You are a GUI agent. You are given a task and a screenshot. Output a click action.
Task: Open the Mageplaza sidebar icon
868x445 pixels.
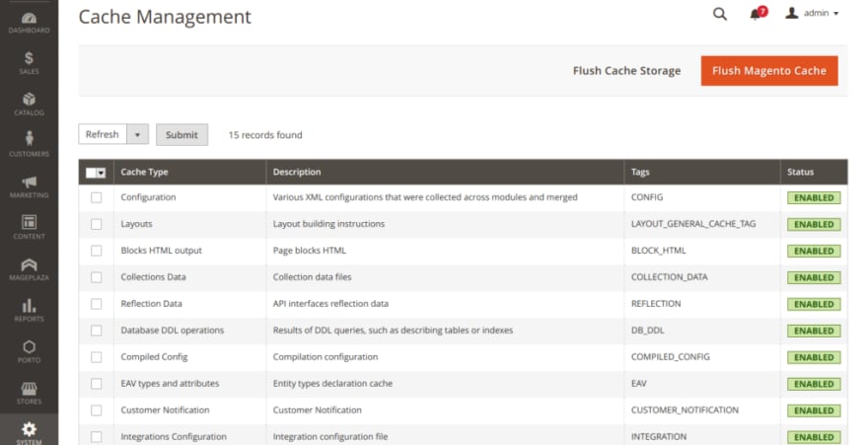(x=29, y=269)
